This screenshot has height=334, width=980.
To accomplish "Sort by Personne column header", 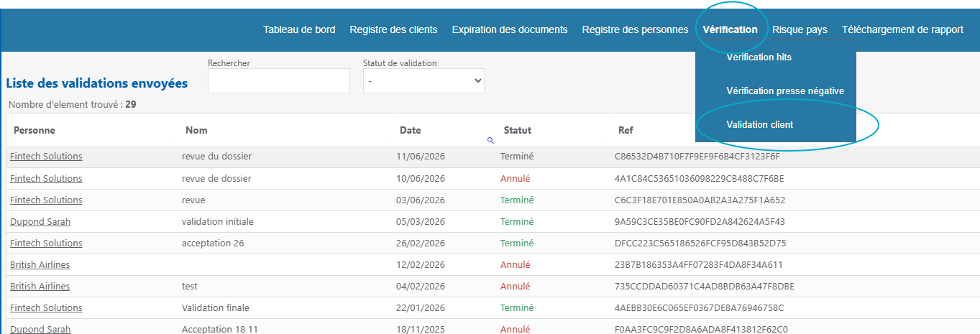I will point(35,130).
